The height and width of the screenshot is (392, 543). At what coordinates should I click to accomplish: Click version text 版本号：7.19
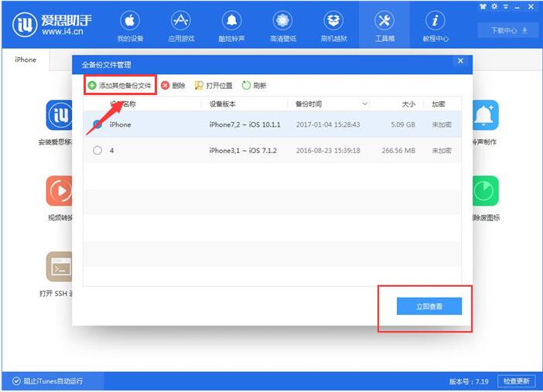pos(469,382)
